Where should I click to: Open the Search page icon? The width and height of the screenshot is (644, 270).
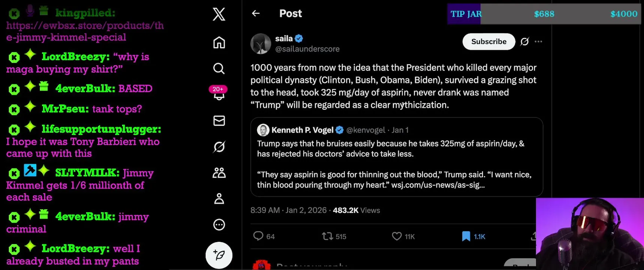[219, 69]
